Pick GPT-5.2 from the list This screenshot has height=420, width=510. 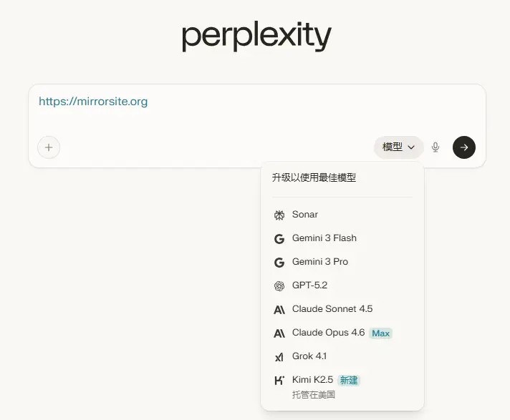tap(309, 285)
